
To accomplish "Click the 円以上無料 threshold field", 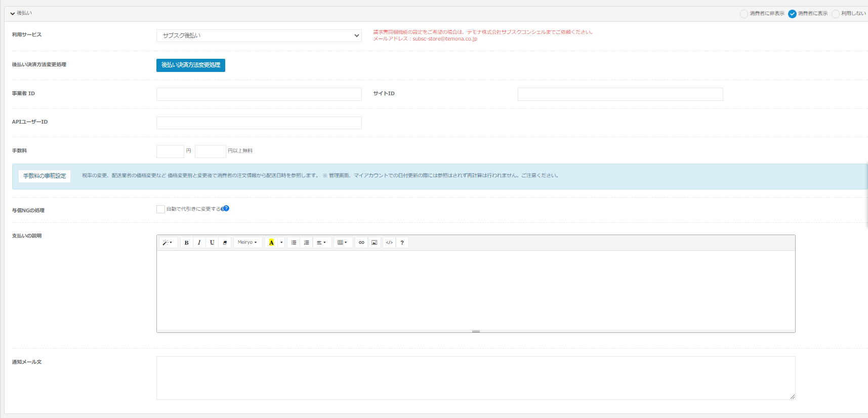I will 211,151.
